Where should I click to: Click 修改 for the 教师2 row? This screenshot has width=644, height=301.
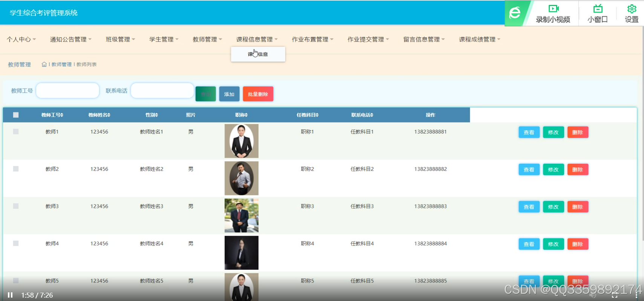click(554, 170)
